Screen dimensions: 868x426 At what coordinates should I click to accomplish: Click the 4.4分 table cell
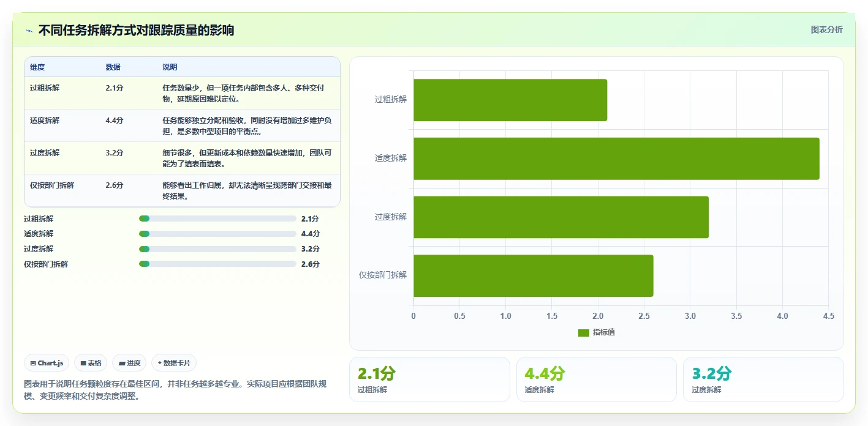(x=115, y=121)
